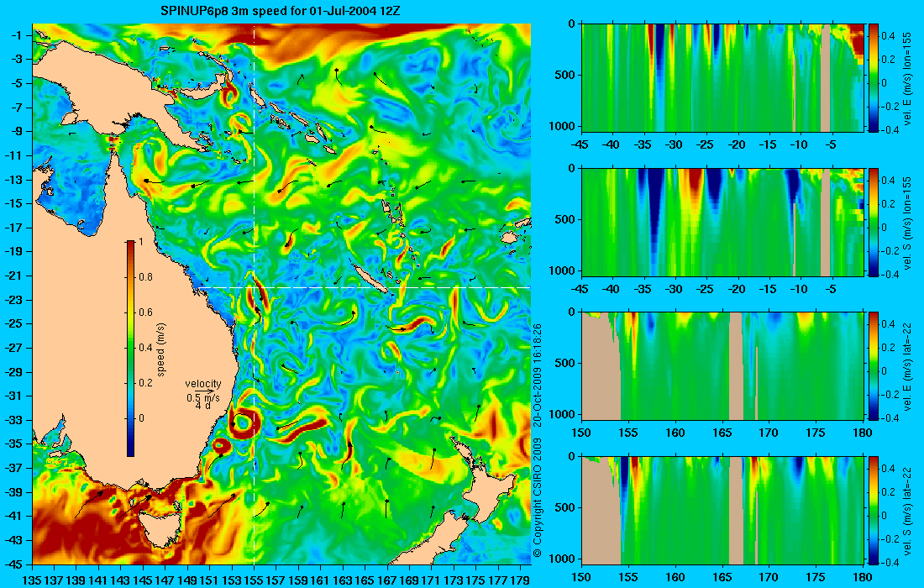
Task: Click the title "SPINUP6p8 3m speed for 01-Jul-2004 12Z"
Action: [281, 11]
